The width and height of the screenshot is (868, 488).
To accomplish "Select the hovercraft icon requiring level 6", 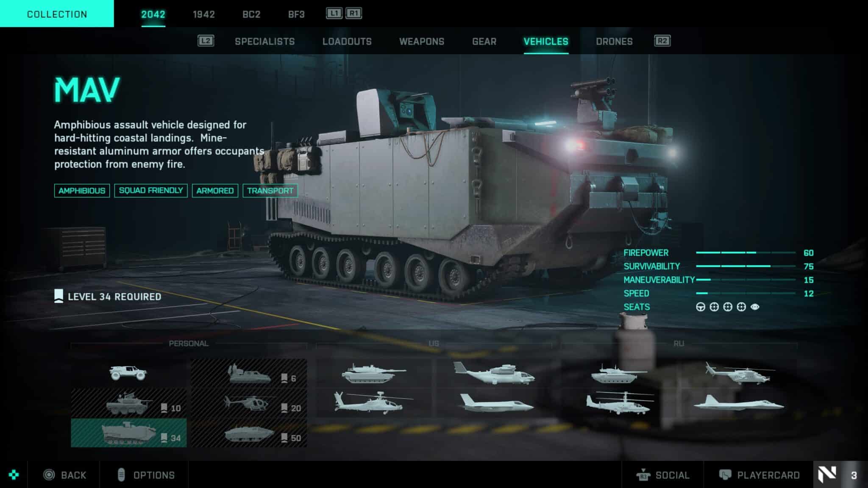I will point(249,373).
